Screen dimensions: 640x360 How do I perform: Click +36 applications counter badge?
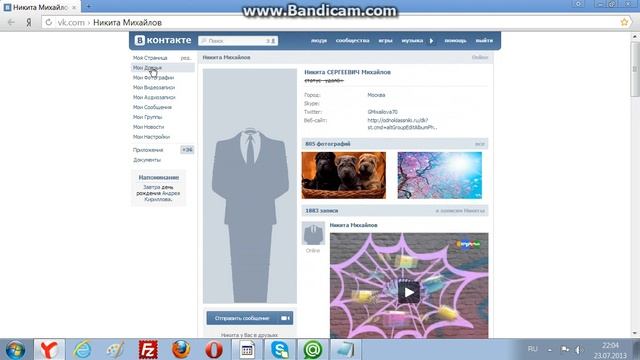[x=187, y=150]
